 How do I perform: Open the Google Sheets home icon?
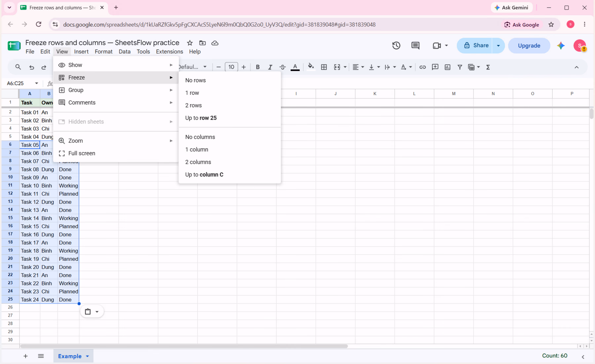pyautogui.click(x=14, y=46)
